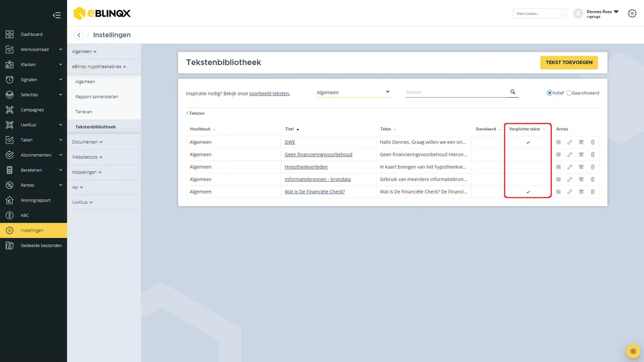Open Rapport samenstellen settings

click(x=104, y=97)
